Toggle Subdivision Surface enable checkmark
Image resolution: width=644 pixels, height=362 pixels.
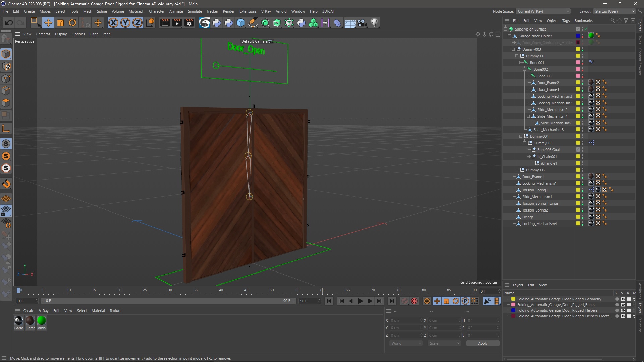pos(586,29)
